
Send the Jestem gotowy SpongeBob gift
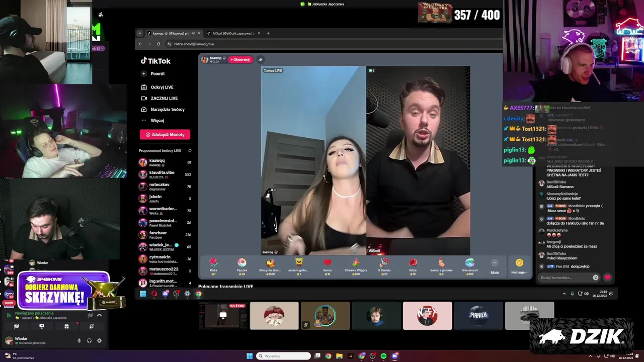pyautogui.click(x=298, y=266)
